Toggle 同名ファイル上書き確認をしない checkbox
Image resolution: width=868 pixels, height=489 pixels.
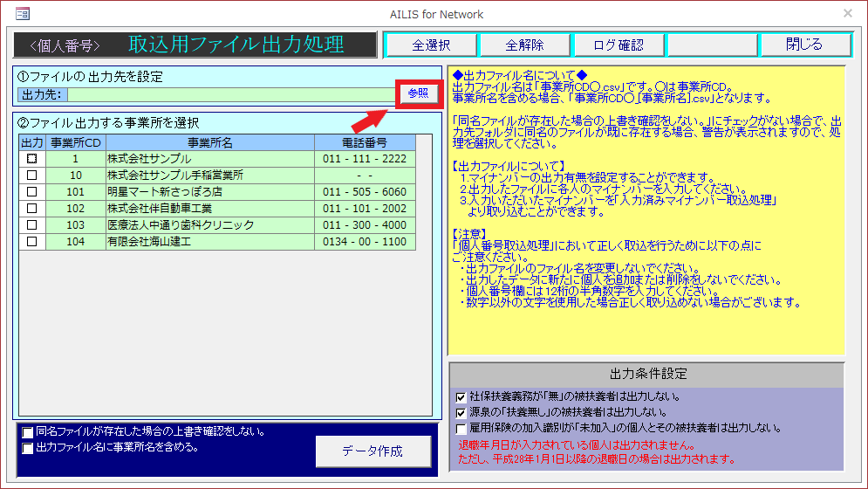coord(29,432)
